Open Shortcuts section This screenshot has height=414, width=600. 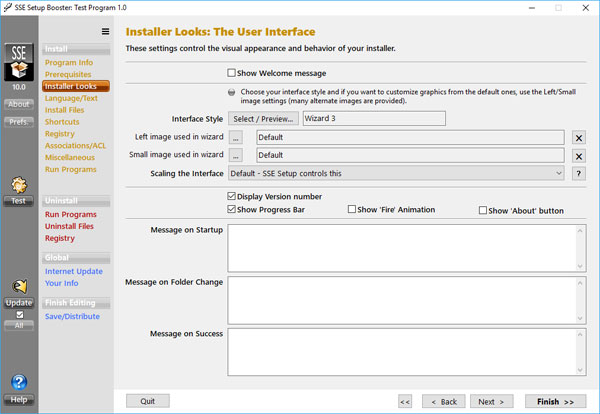[62, 122]
